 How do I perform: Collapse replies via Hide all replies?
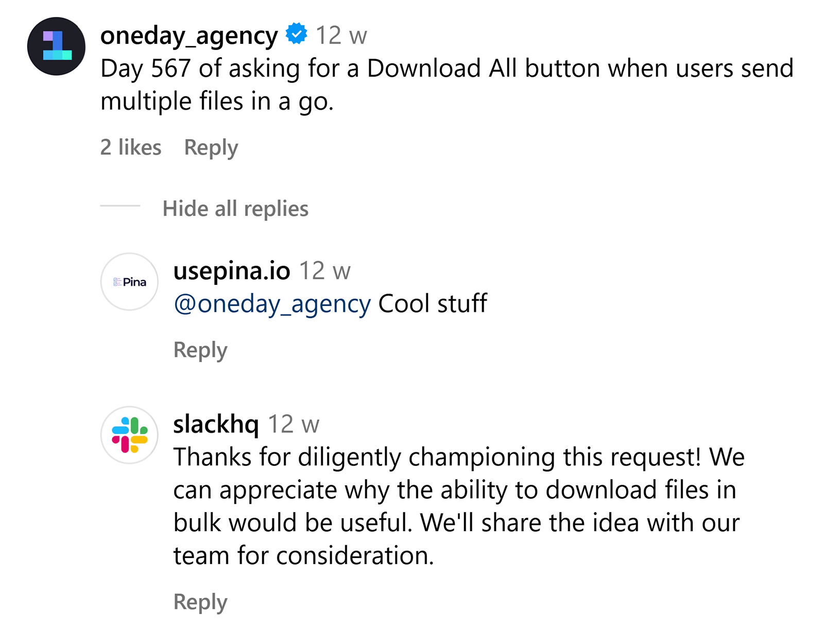tap(236, 209)
